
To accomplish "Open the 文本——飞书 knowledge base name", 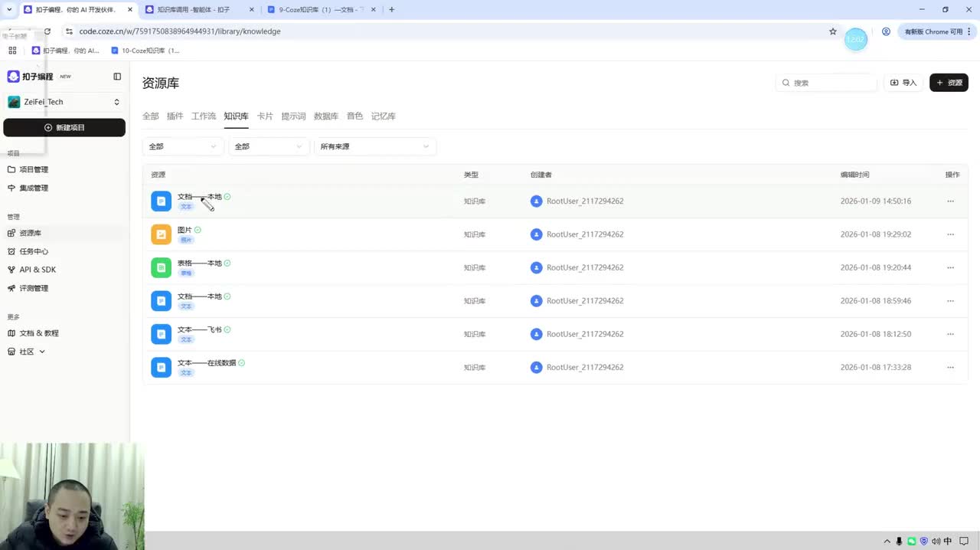I will coord(199,329).
